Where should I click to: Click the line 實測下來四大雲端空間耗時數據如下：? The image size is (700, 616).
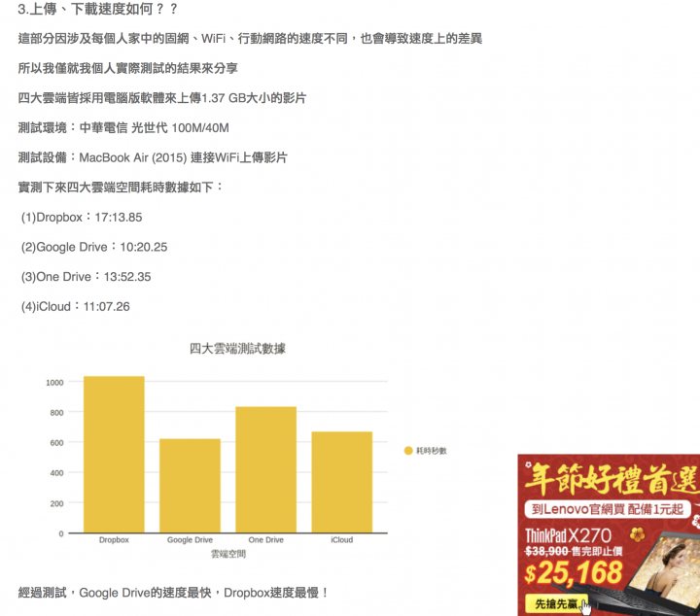[x=121, y=188]
